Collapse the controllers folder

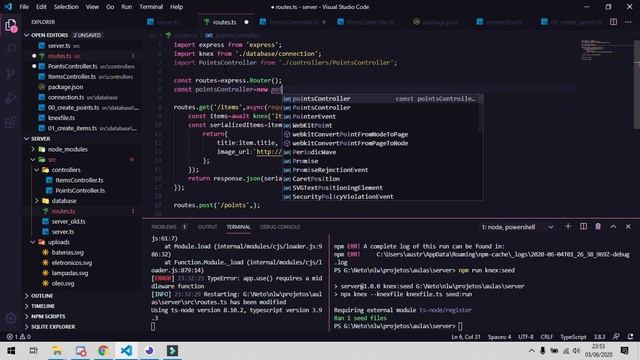point(37,170)
